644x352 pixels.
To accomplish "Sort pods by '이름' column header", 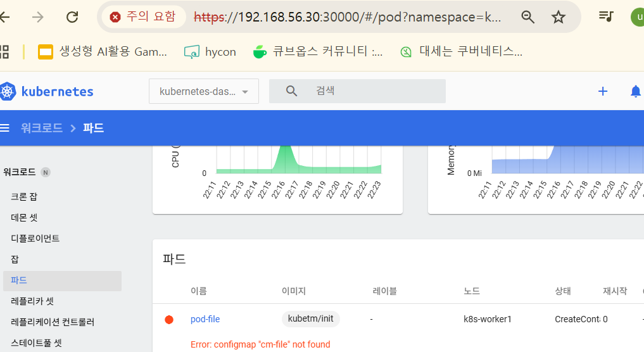I will click(198, 291).
